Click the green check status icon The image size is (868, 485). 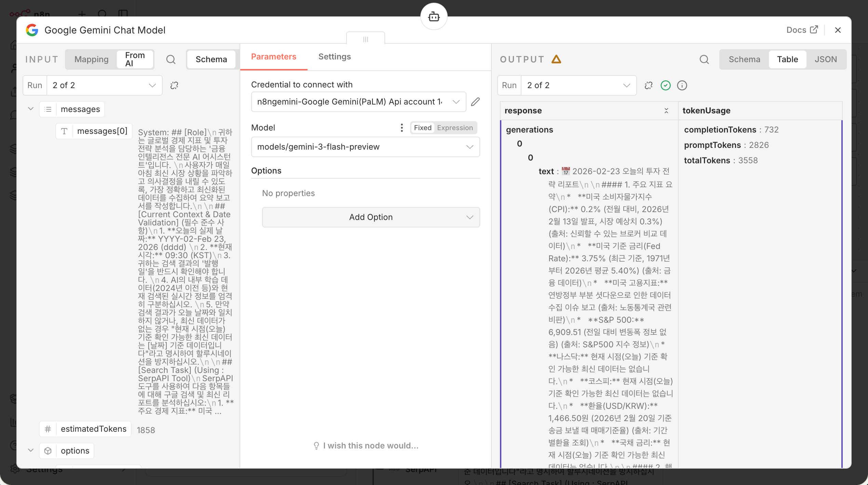click(x=665, y=85)
